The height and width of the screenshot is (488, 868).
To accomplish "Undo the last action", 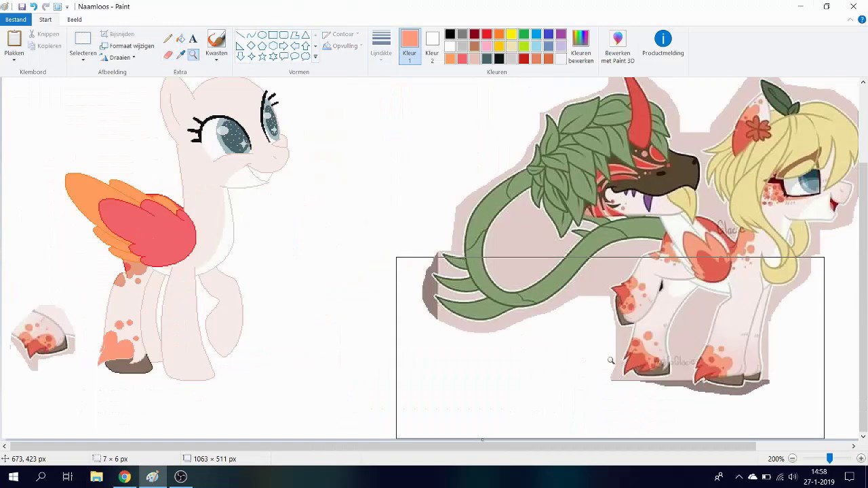I will [33, 7].
